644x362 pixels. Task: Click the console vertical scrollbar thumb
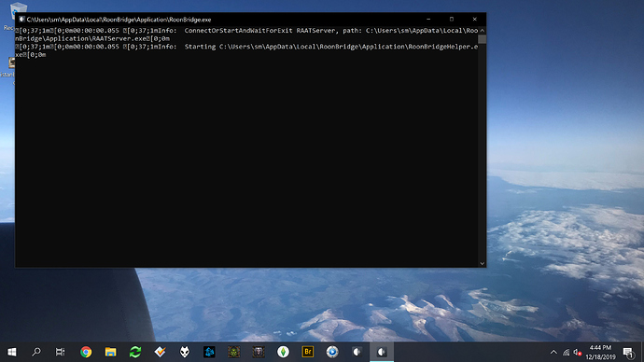(483, 39)
